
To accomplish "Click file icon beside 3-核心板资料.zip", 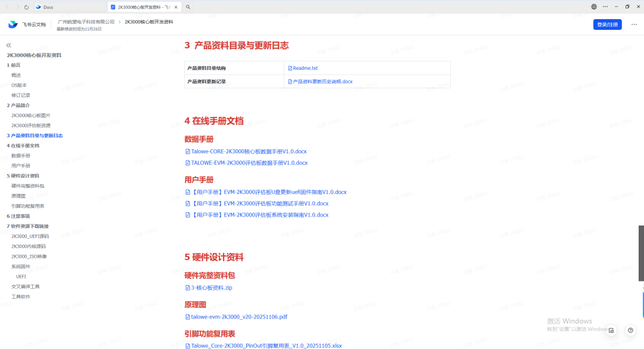I will tap(188, 288).
